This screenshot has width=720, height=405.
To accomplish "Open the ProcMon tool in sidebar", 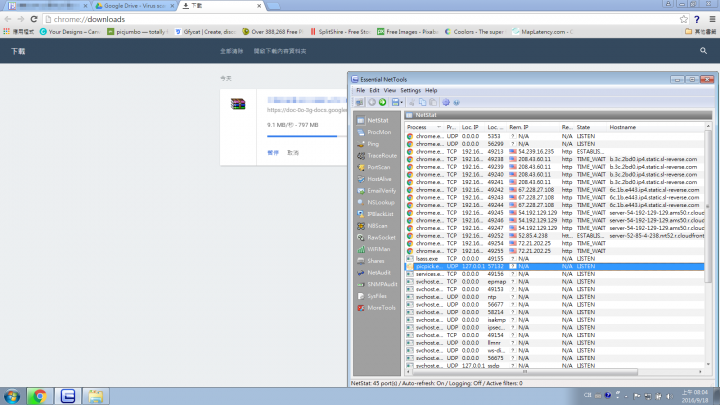I will click(x=374, y=132).
